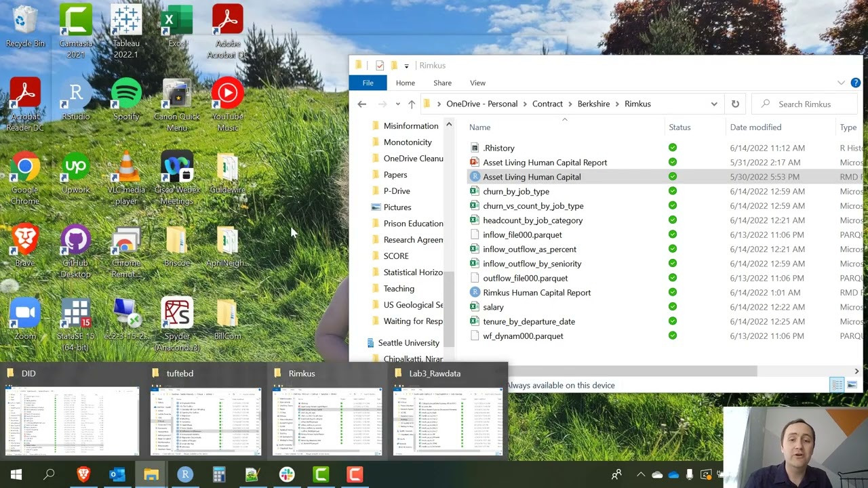Switch to details view toggle at bottom right
The image size is (868, 488).
pyautogui.click(x=837, y=385)
